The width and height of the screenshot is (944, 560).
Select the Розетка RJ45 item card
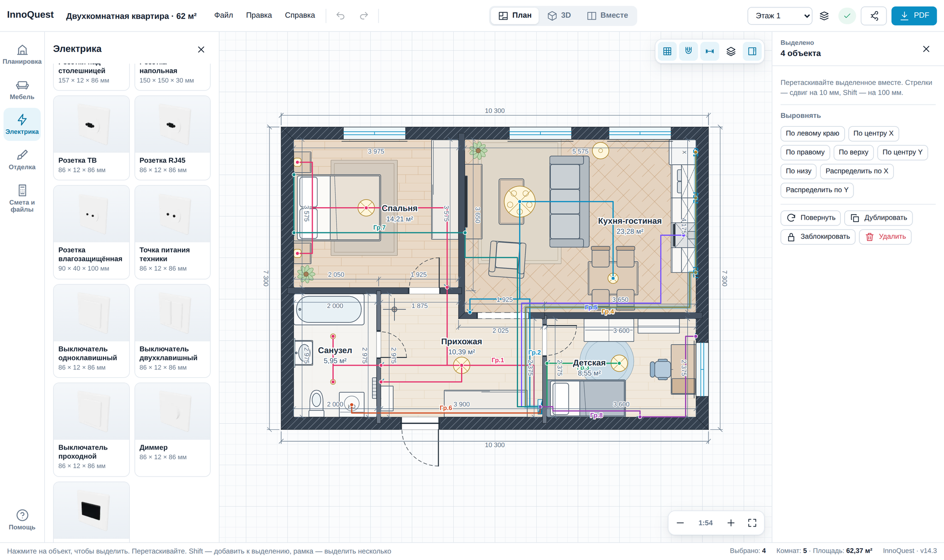tap(173, 138)
